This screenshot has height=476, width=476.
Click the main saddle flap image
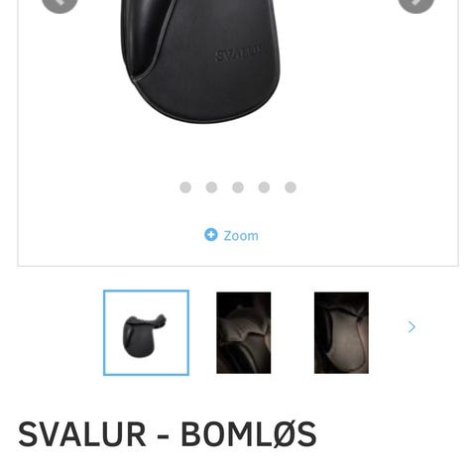(x=200, y=61)
